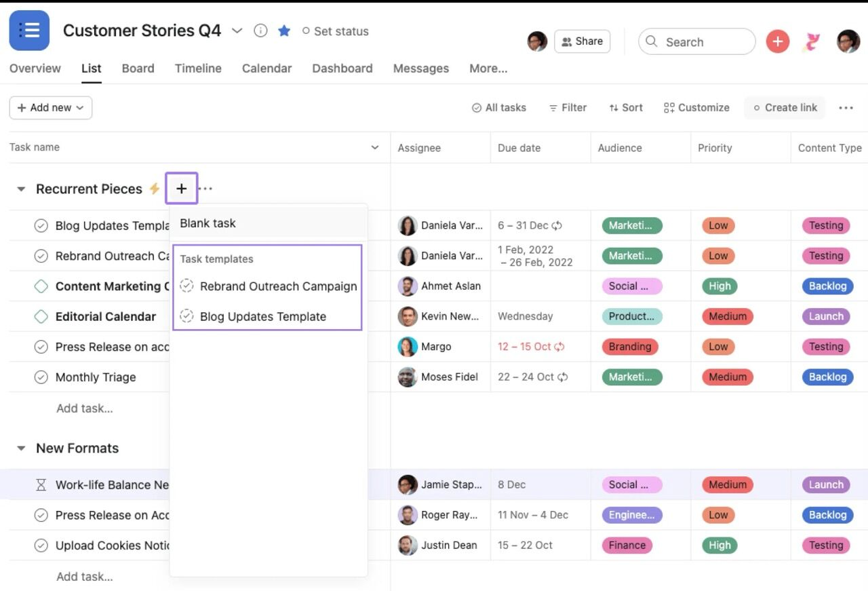Click the lightning bolt next to Recurrent Pieces

[153, 189]
